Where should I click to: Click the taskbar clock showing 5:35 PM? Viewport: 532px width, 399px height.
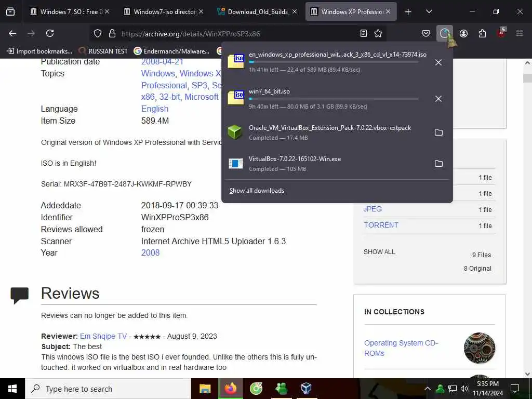click(x=488, y=389)
